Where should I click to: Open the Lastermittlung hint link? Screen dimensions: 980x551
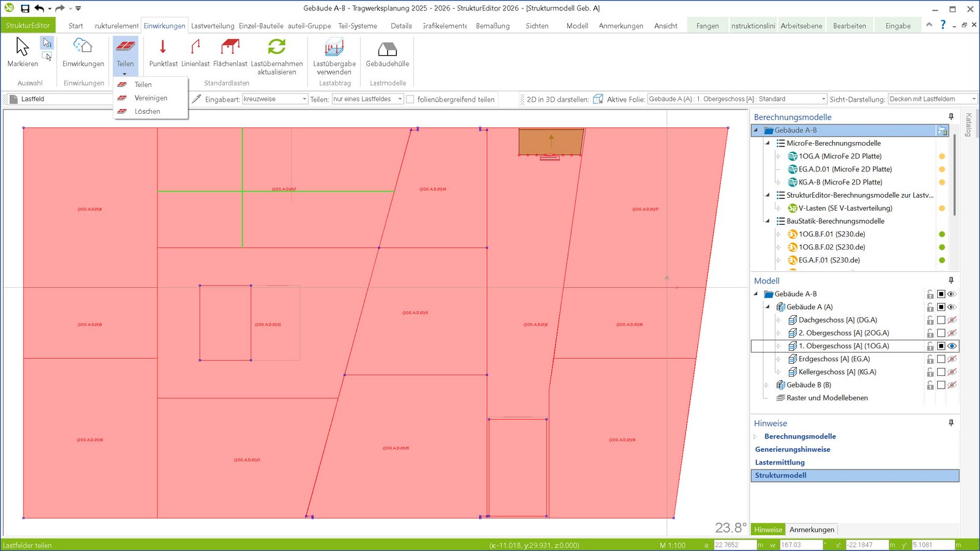tap(780, 462)
